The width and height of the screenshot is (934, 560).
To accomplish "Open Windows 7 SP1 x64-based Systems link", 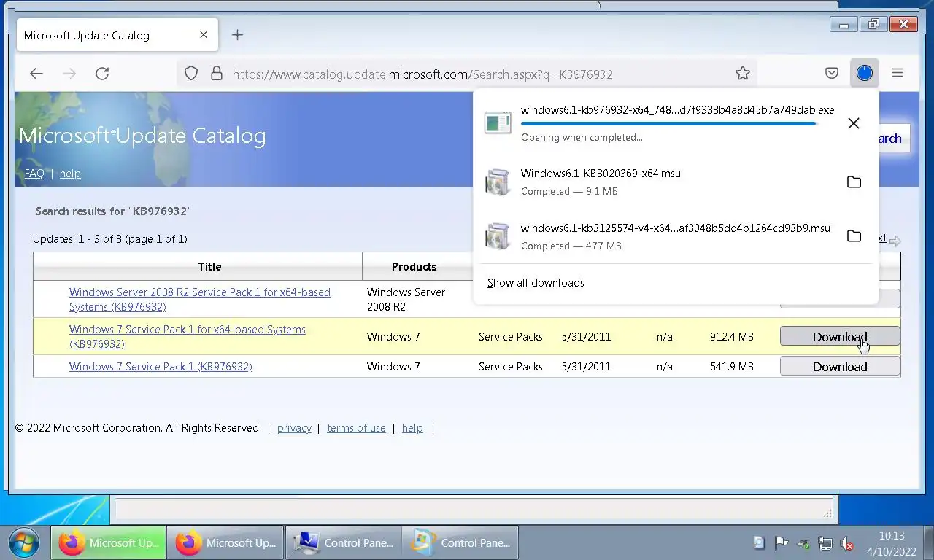I will (188, 336).
